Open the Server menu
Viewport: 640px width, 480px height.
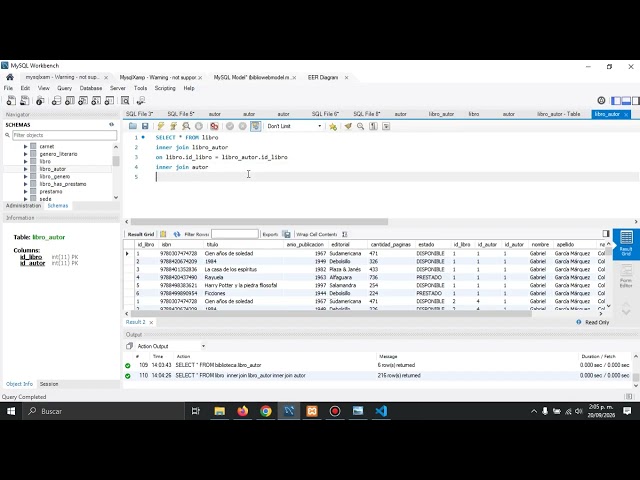pos(118,88)
